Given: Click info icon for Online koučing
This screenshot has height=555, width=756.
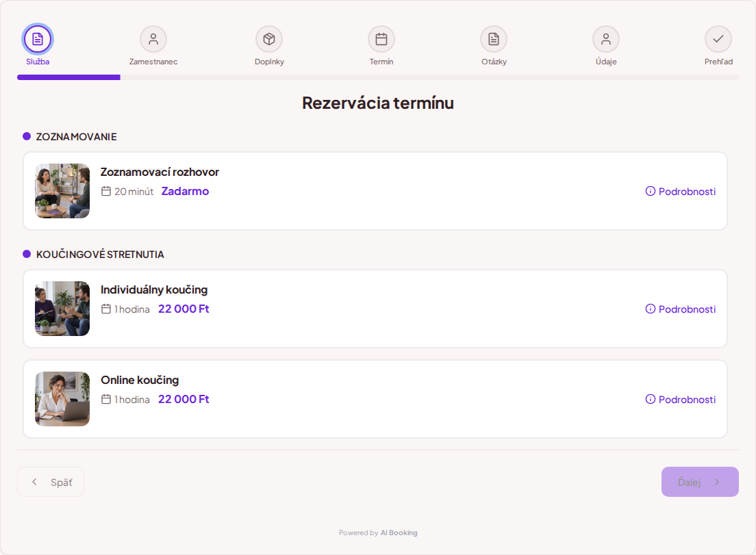Looking at the screenshot, I should (651, 400).
